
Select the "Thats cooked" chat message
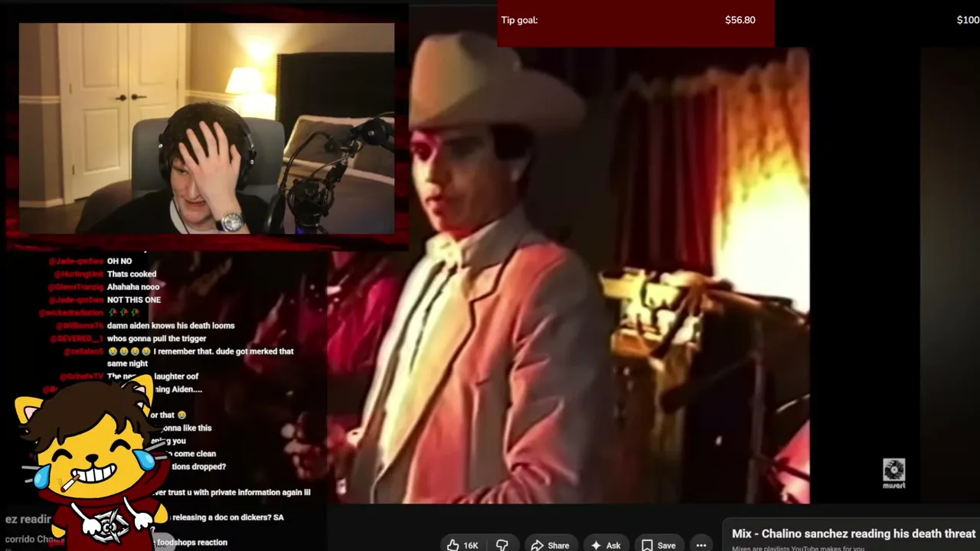pos(132,274)
